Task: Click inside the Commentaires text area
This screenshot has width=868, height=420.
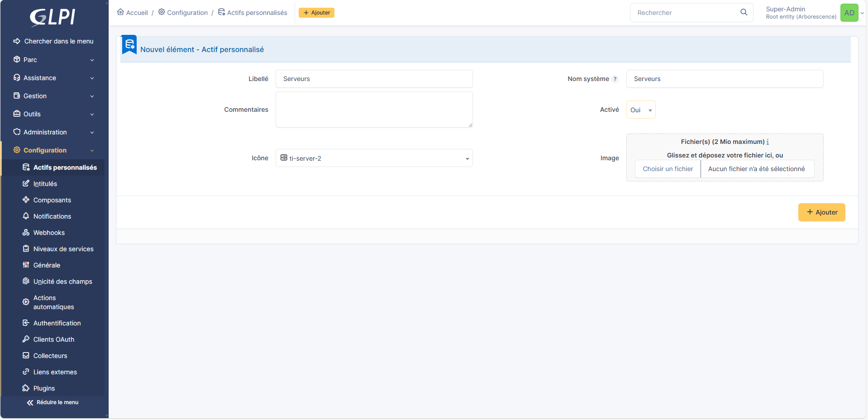Action: (x=374, y=110)
